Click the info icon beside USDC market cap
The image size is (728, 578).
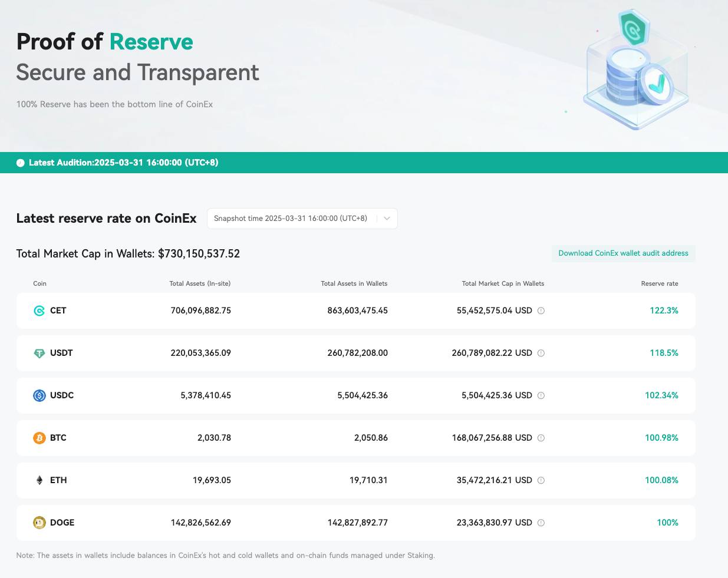(x=541, y=395)
